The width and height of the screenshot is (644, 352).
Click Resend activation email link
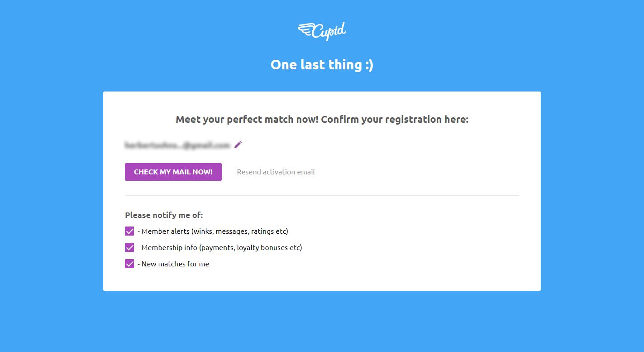pyautogui.click(x=276, y=172)
